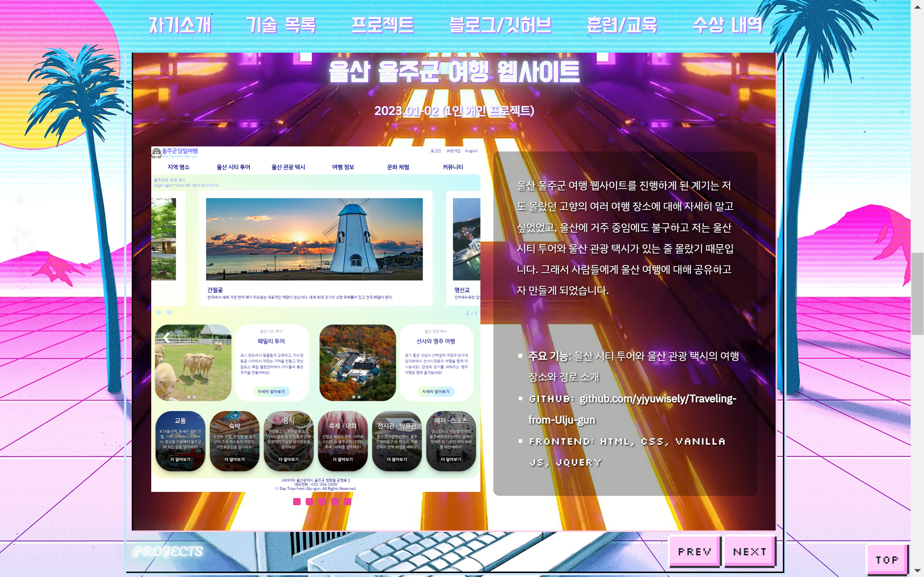Click the pink NEXT project button
Image resolution: width=924 pixels, height=577 pixels.
(x=750, y=551)
